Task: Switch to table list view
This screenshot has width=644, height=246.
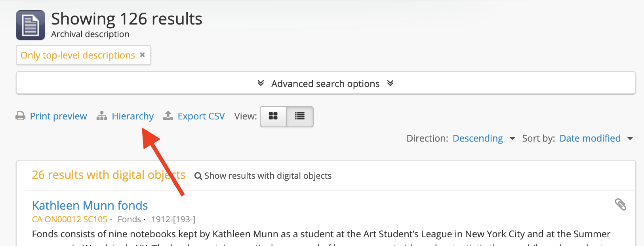Action: pyautogui.click(x=300, y=116)
